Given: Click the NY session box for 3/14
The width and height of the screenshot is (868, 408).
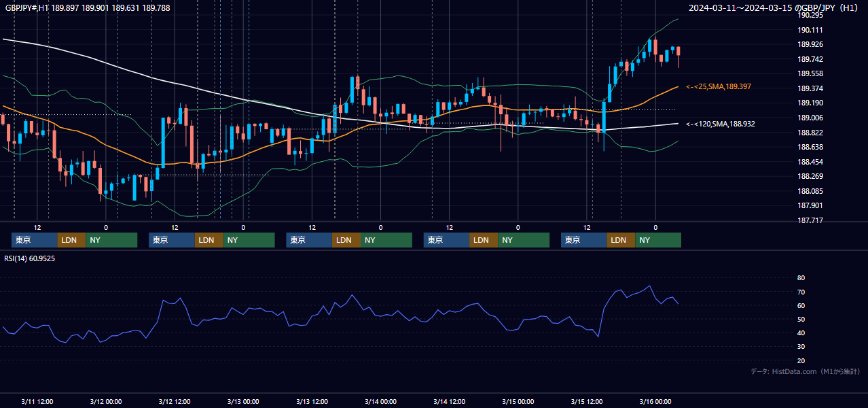Looking at the screenshot, I should (524, 240).
